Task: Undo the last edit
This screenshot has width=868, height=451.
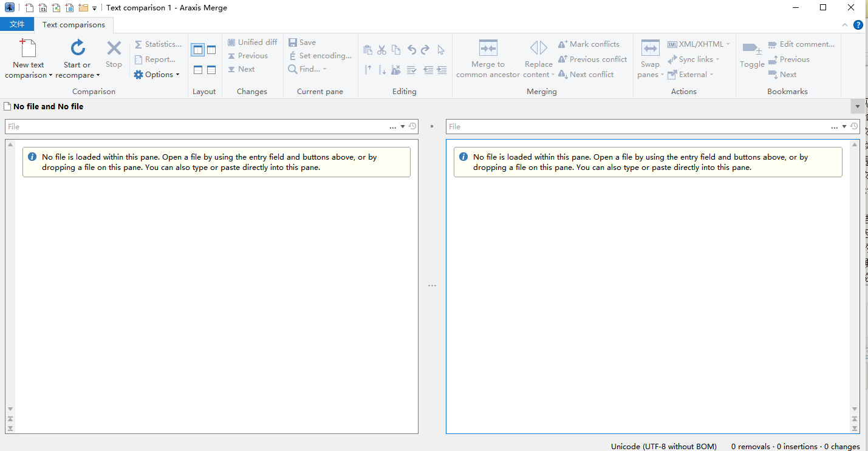Action: 412,50
